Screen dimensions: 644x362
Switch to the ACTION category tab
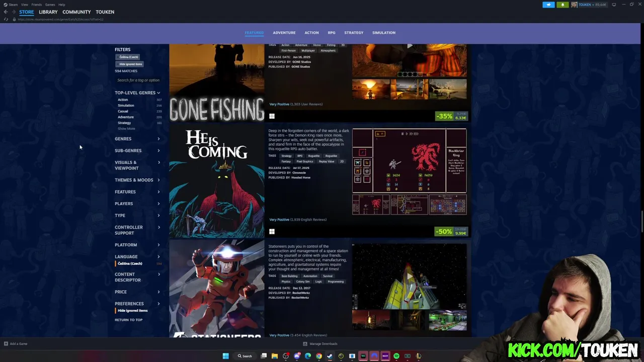[311, 33]
